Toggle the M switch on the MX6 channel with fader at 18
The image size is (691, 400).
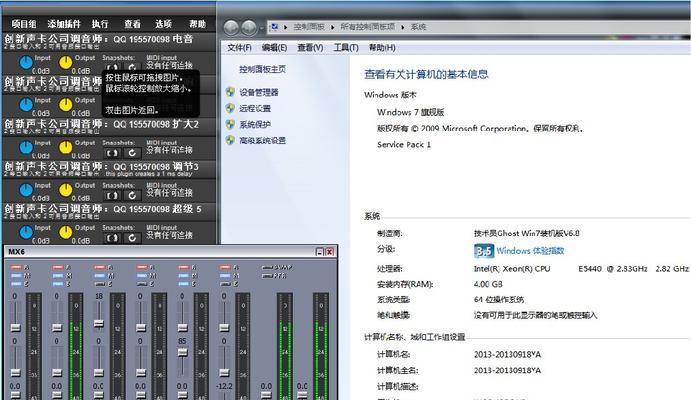pos(100,276)
